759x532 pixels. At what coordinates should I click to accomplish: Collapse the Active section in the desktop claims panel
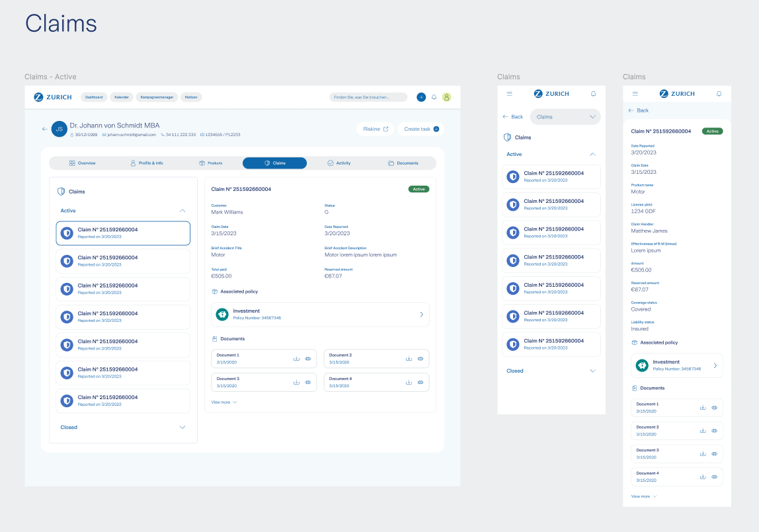click(x=182, y=211)
